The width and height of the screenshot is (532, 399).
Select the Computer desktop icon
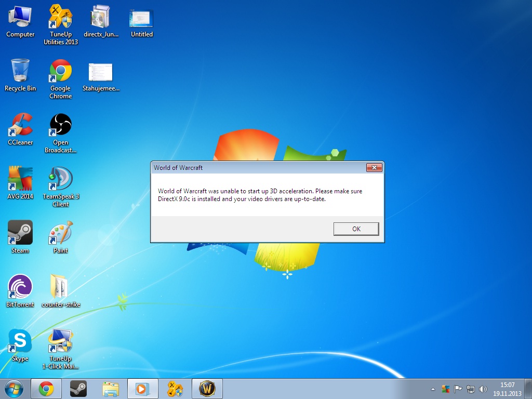coord(20,21)
